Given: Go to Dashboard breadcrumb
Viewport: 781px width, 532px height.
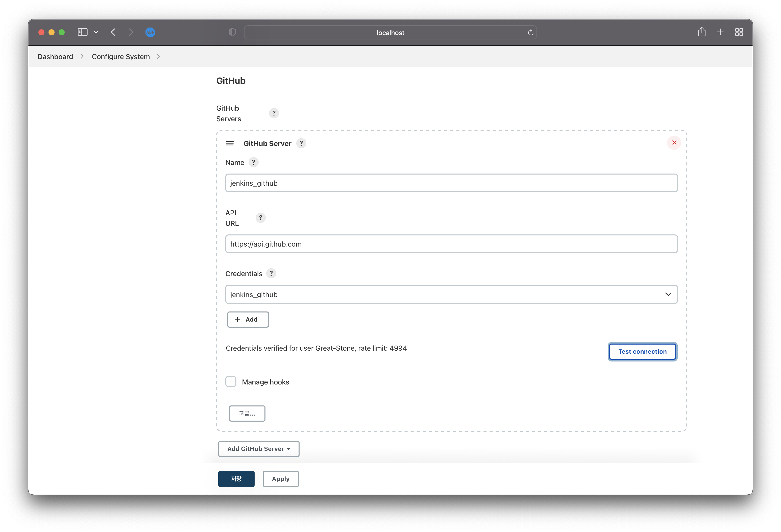Looking at the screenshot, I should click(55, 57).
